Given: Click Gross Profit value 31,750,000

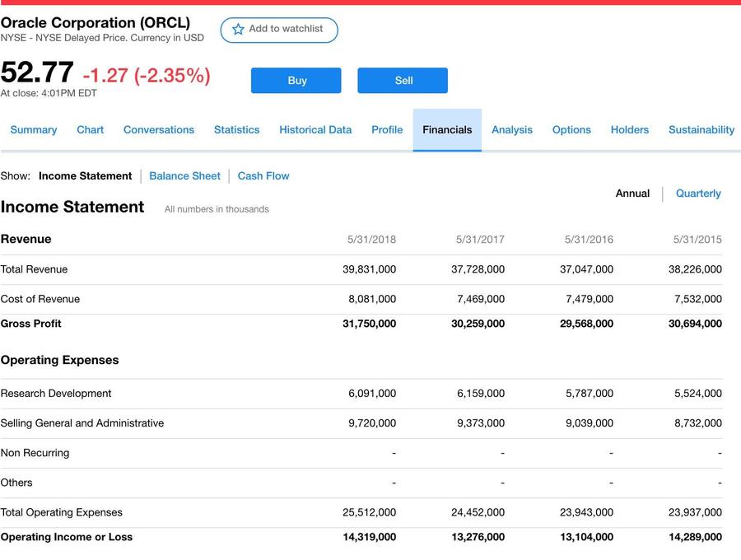Looking at the screenshot, I should (x=369, y=324).
